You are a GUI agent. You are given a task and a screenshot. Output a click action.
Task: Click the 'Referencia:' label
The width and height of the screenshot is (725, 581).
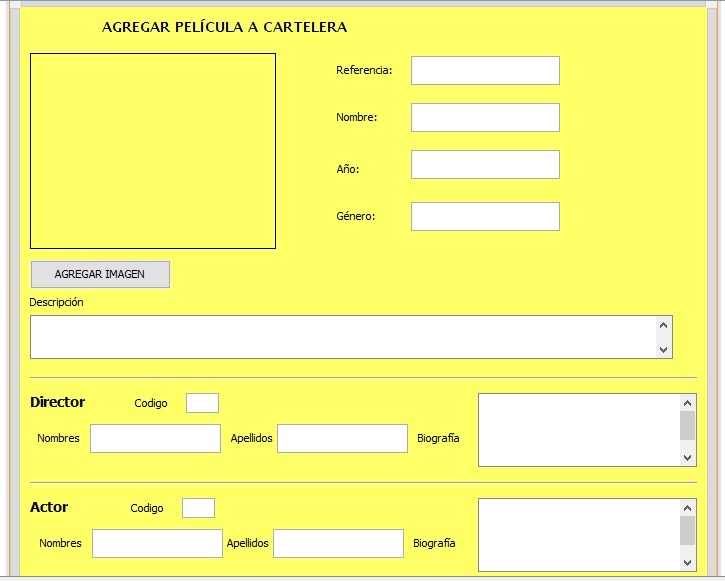[x=364, y=70]
